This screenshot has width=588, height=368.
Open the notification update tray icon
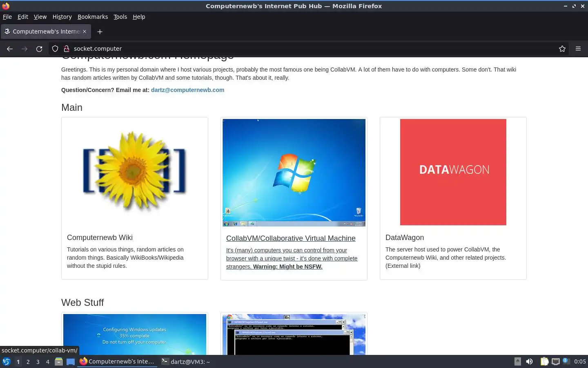(566, 361)
